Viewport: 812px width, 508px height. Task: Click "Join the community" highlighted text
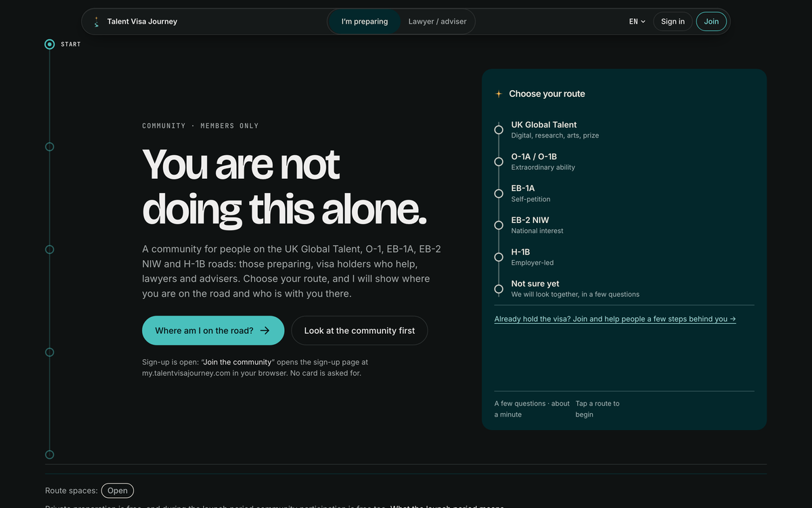pos(238,362)
